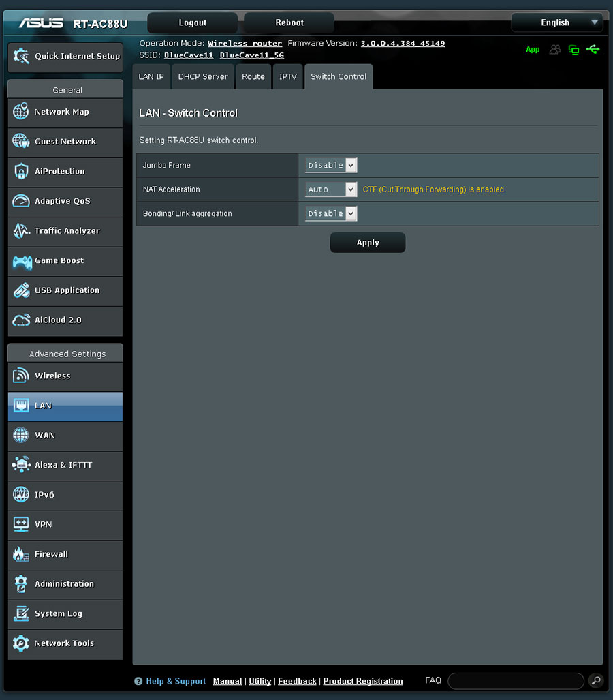Open the English language dropdown
Screen dimensions: 613x700
556,22
